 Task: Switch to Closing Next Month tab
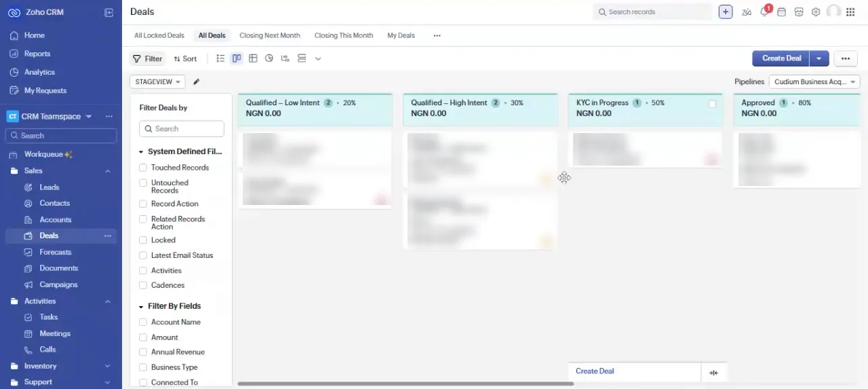(269, 35)
